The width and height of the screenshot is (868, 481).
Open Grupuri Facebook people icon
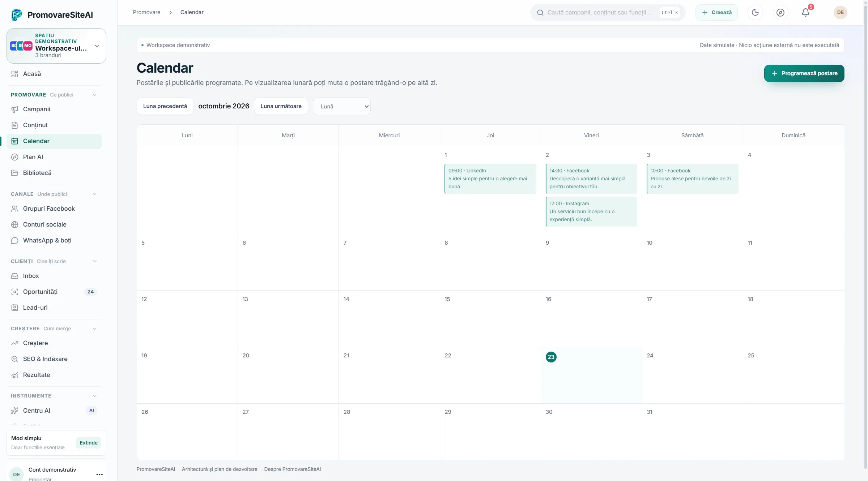(x=14, y=209)
